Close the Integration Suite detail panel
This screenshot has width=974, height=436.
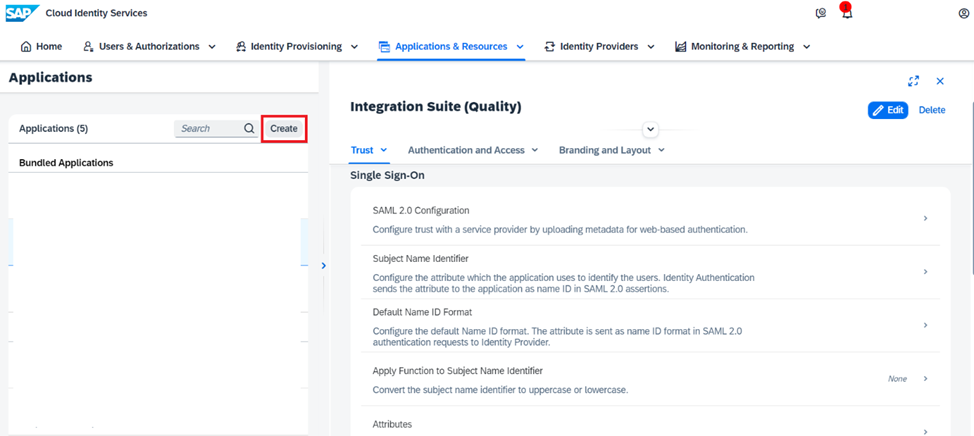point(940,81)
